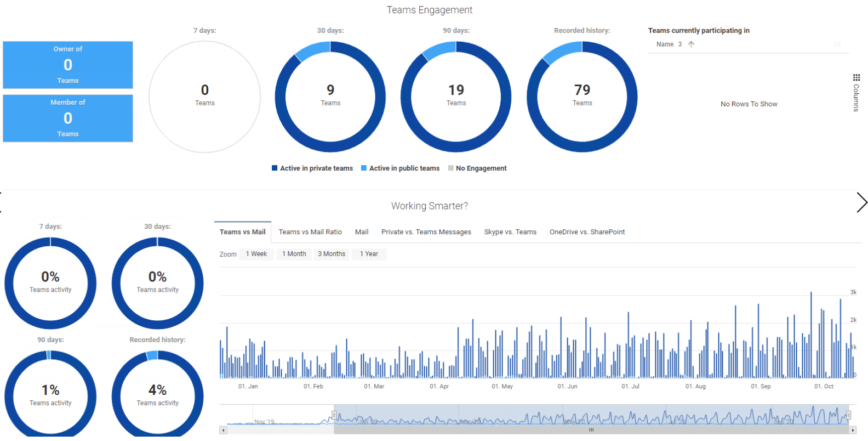Click the navigator right range handle
The width and height of the screenshot is (868, 441).
click(x=848, y=415)
